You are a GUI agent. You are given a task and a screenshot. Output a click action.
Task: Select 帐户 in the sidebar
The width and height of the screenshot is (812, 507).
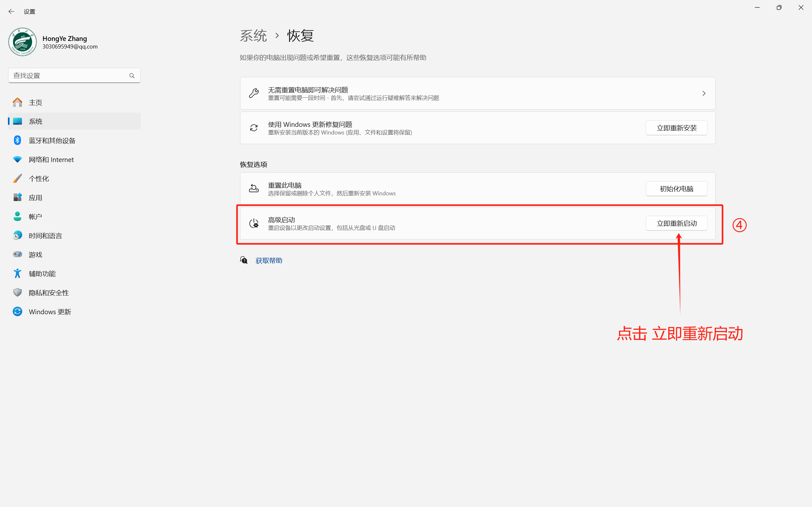[x=36, y=217]
